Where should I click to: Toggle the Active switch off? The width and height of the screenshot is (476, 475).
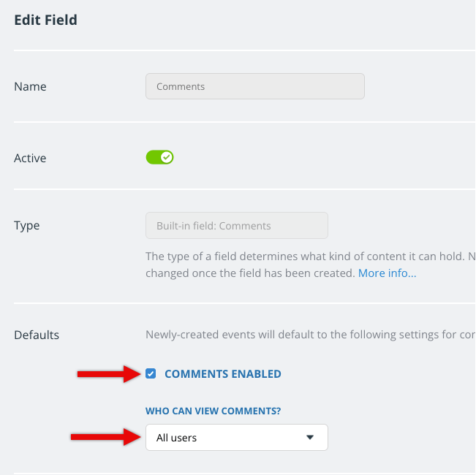pyautogui.click(x=159, y=157)
